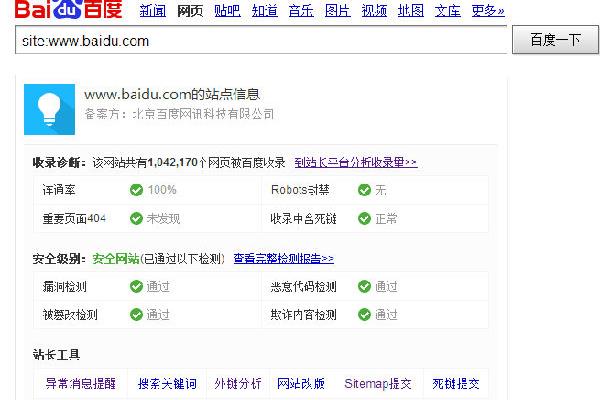Click green check beside 漏洞检测
Screen dimensions: 600x400
coord(136,286)
